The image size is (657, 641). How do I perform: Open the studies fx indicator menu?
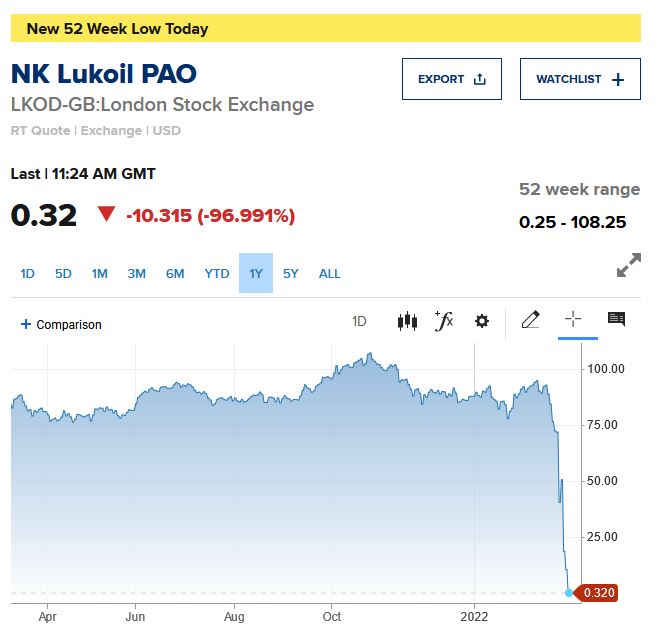tap(444, 321)
